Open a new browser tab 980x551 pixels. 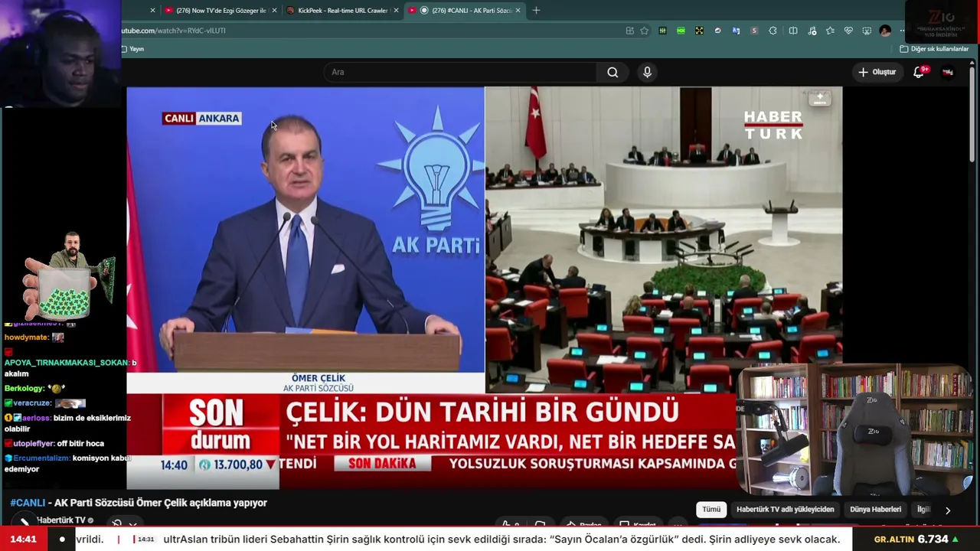pos(536,10)
